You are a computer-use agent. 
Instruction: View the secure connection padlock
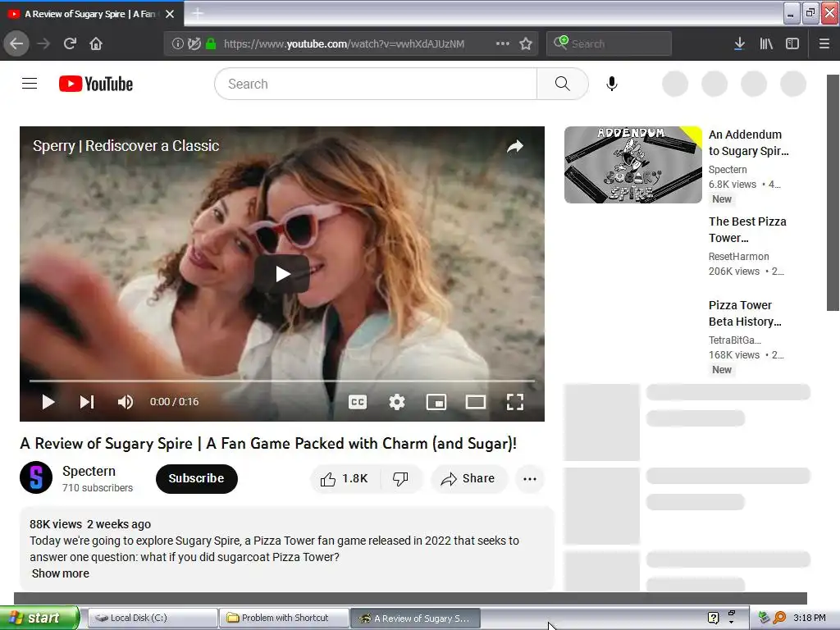click(x=211, y=44)
